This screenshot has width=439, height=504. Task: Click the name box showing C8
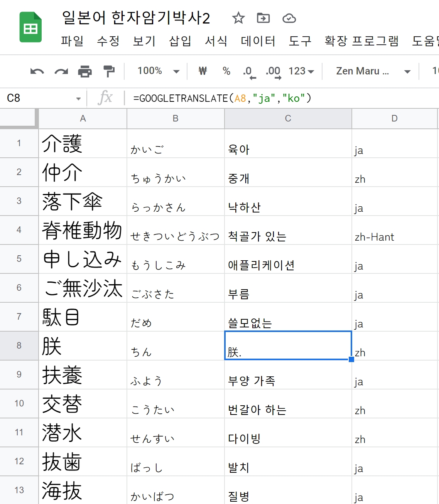click(42, 98)
